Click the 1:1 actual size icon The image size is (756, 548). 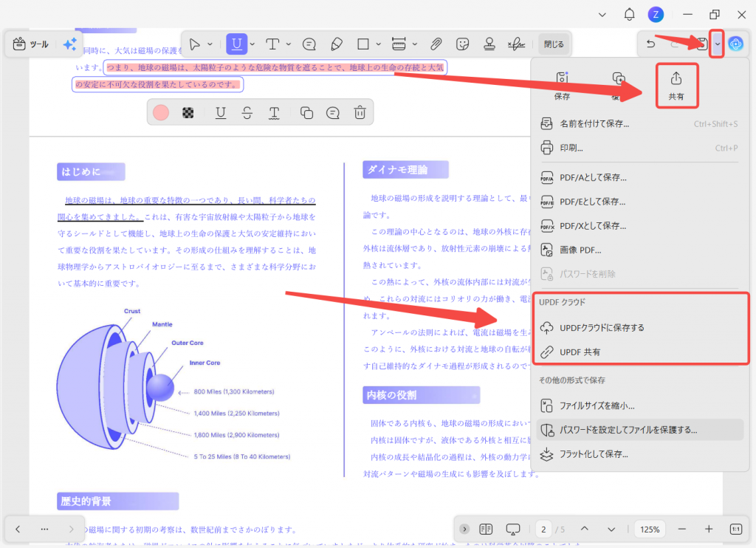[x=736, y=530]
